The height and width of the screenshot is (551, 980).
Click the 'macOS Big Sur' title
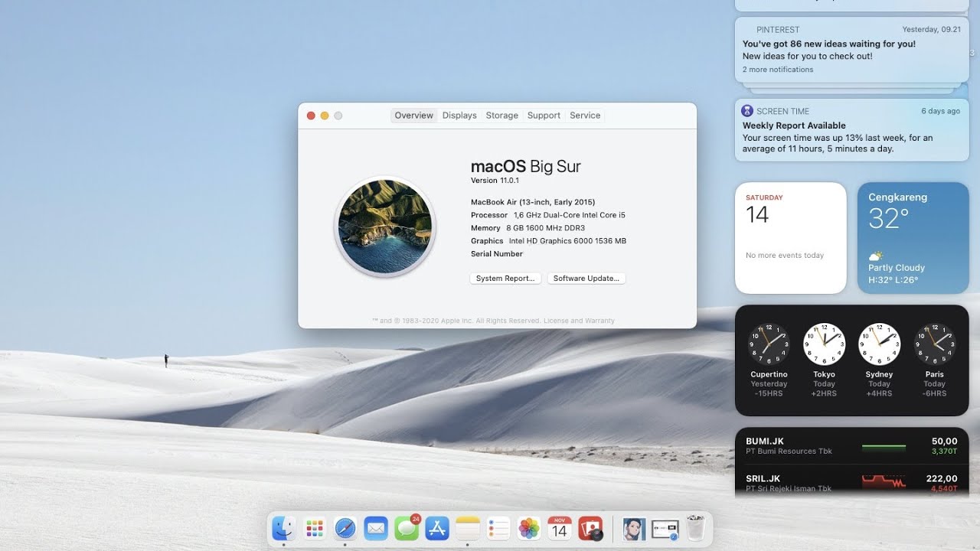click(x=526, y=166)
